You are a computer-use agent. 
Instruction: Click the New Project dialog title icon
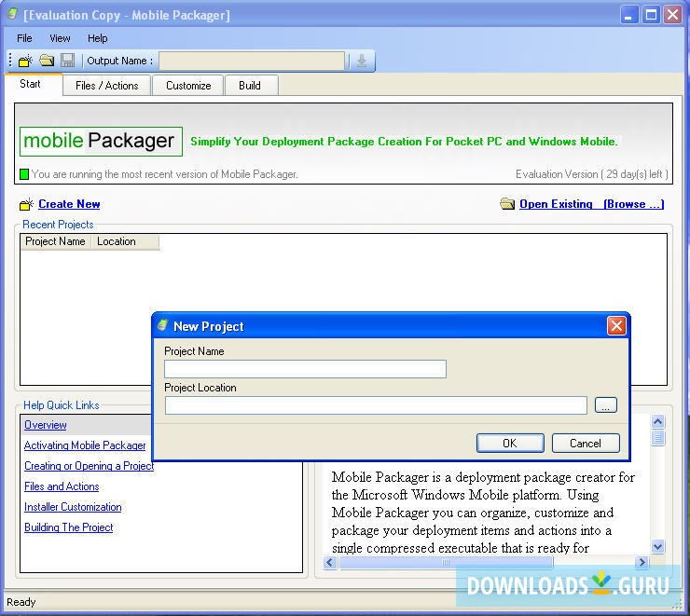click(162, 325)
